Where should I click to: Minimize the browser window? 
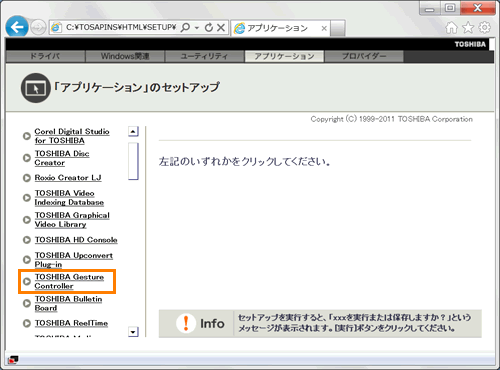pyautogui.click(x=430, y=8)
